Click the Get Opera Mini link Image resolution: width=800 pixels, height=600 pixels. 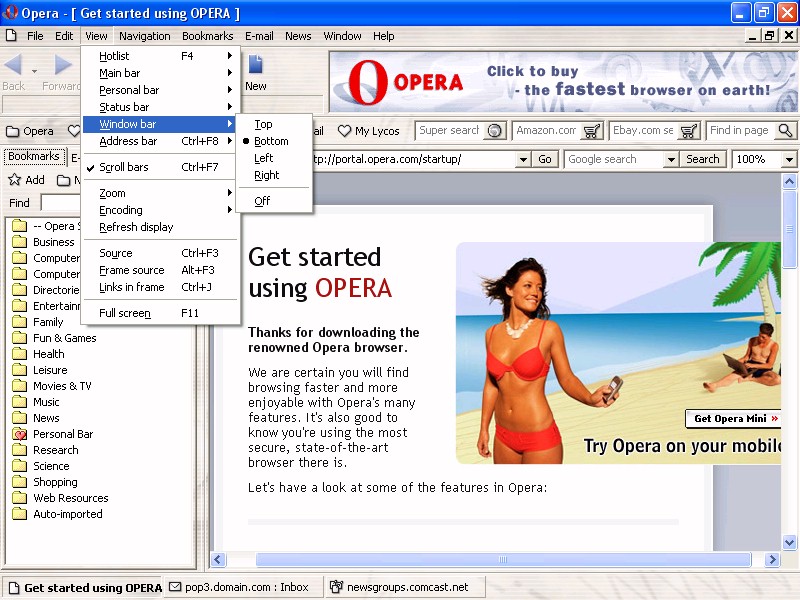733,418
